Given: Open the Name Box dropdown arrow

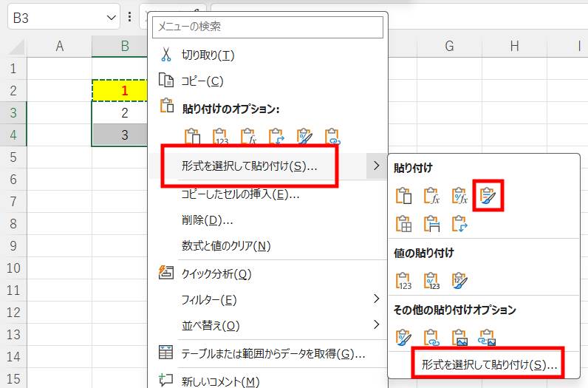Looking at the screenshot, I should point(111,17).
